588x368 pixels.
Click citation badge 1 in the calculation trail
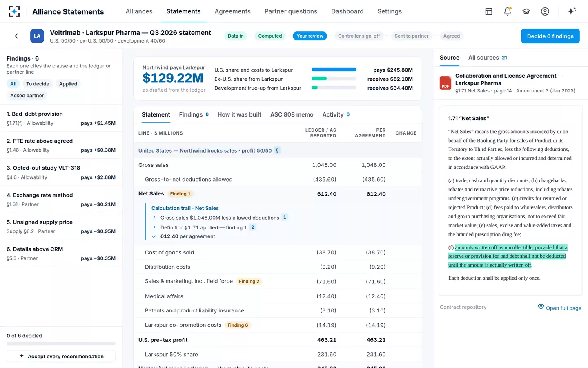(285, 218)
